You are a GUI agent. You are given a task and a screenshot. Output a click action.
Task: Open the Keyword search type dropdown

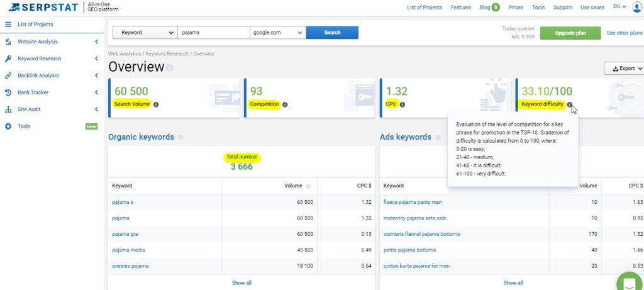click(145, 33)
